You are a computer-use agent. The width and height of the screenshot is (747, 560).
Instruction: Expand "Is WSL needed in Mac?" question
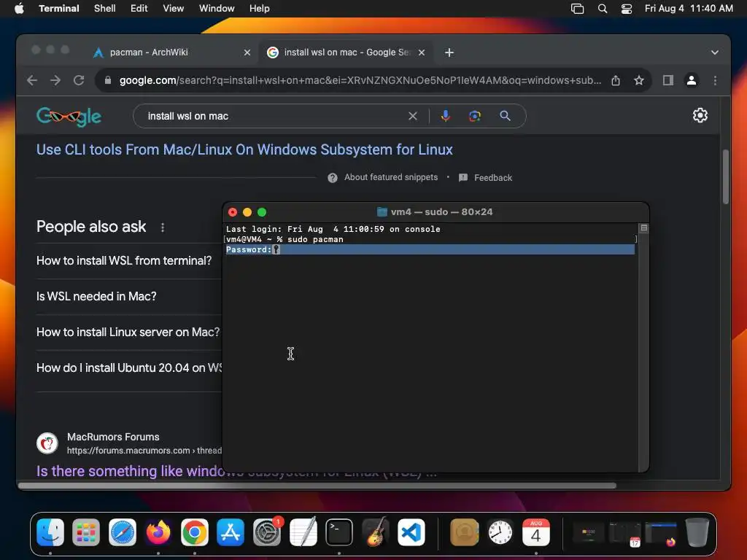pyautogui.click(x=96, y=297)
